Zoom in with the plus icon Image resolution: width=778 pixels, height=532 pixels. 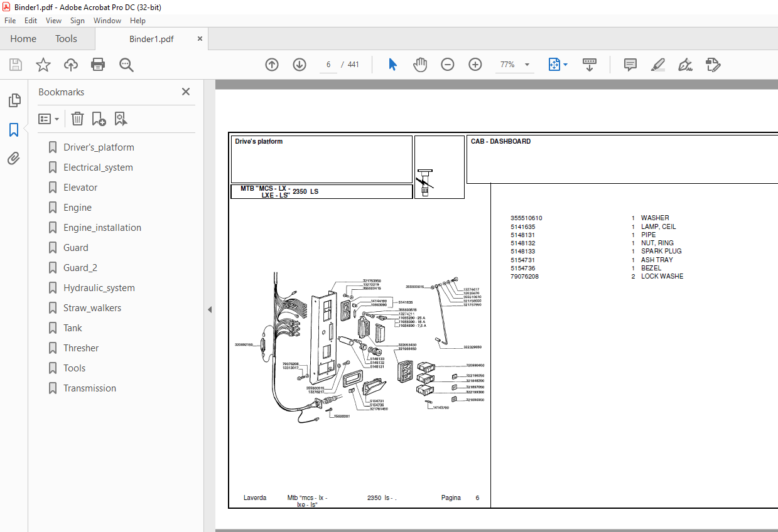tap(475, 65)
